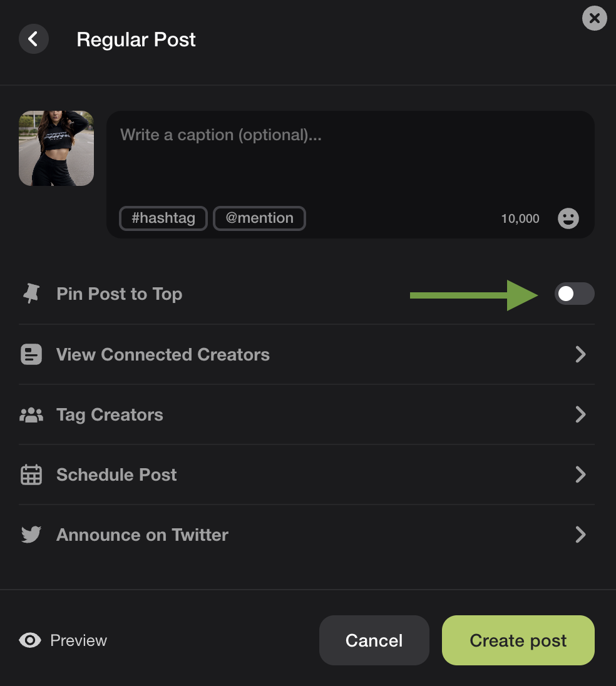Screen dimensions: 616x686
Task: Click the calendar icon beside Schedule Post
Action: (31, 474)
